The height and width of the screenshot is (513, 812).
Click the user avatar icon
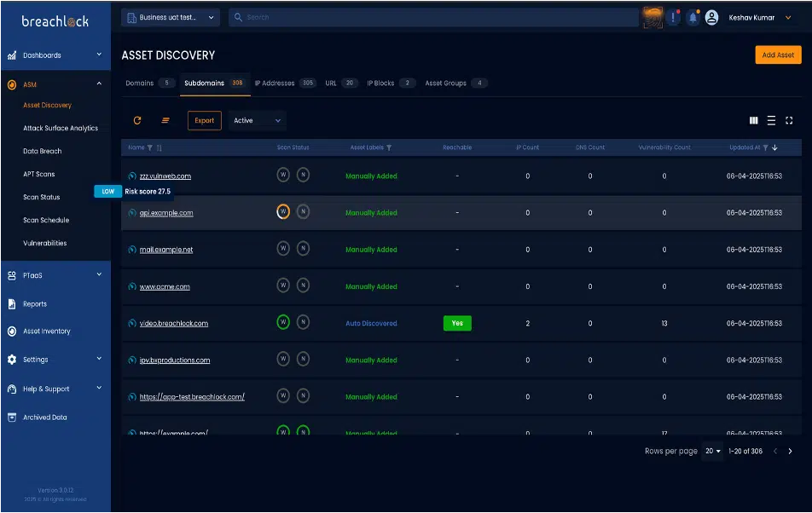(712, 18)
